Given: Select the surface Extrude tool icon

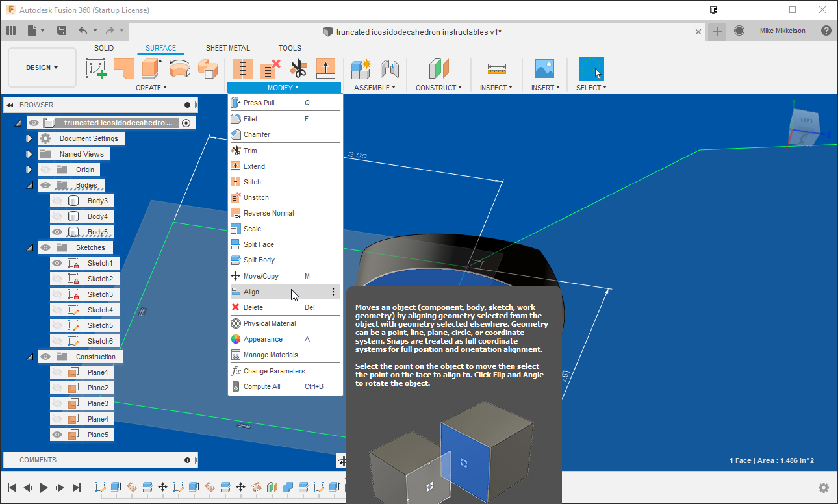Looking at the screenshot, I should coord(151,68).
